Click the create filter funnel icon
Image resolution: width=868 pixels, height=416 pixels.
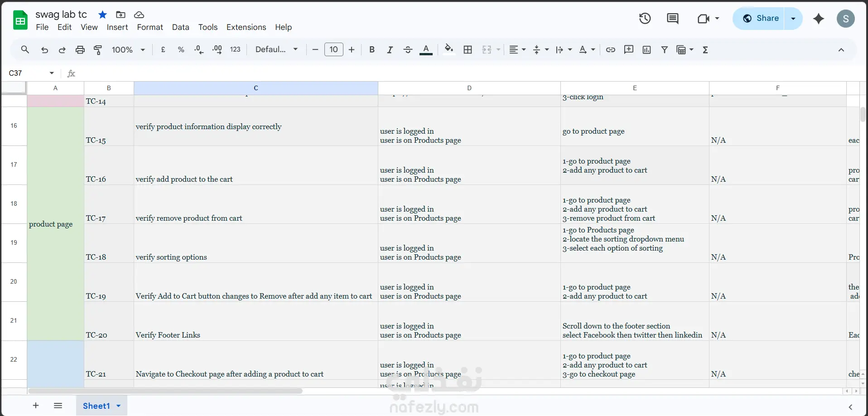coord(664,50)
